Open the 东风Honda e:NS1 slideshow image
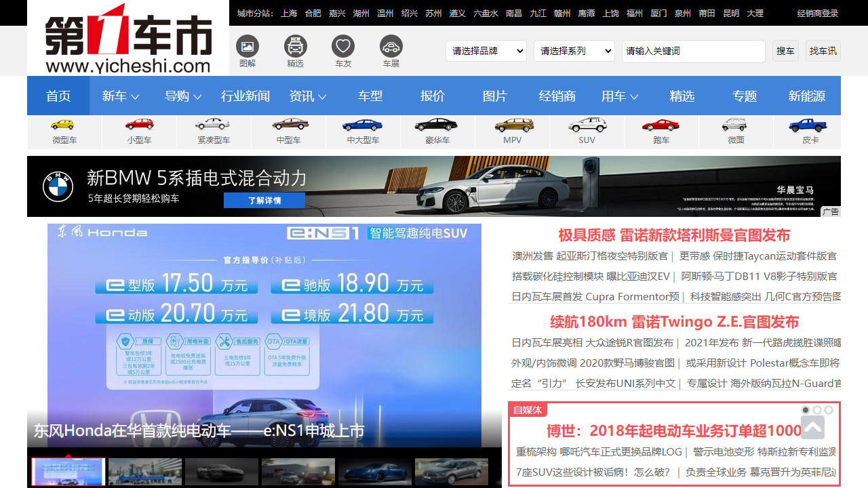868x488 pixels. (x=264, y=335)
